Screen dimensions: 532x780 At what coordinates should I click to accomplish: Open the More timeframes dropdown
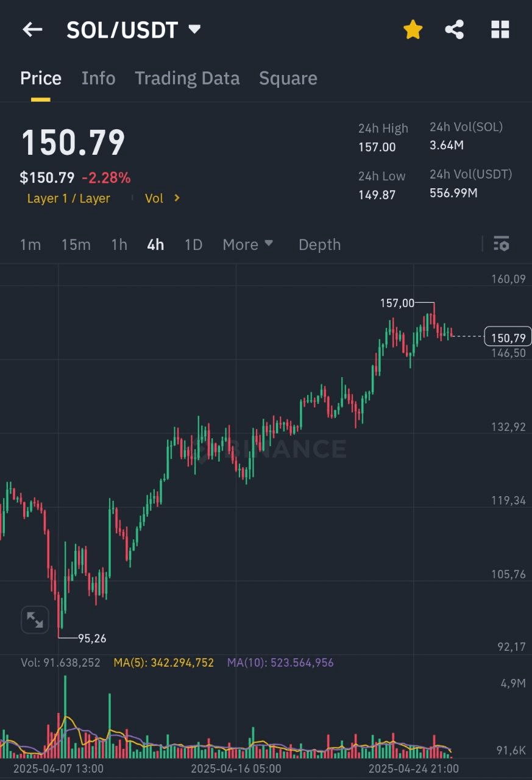pos(247,244)
